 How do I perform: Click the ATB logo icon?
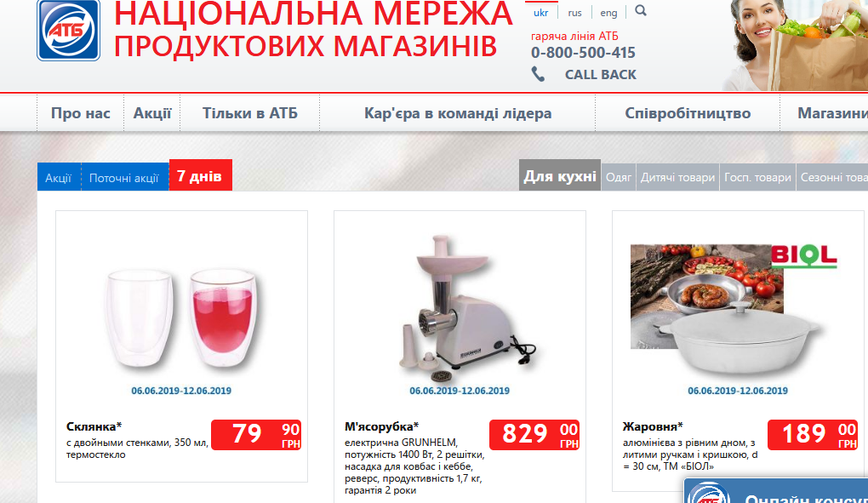69,30
